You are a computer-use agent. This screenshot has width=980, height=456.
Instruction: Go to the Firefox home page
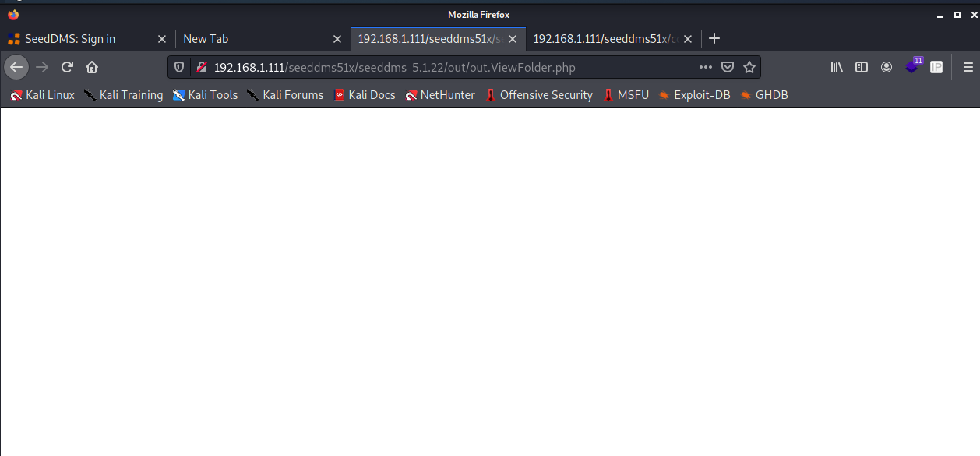[x=92, y=67]
